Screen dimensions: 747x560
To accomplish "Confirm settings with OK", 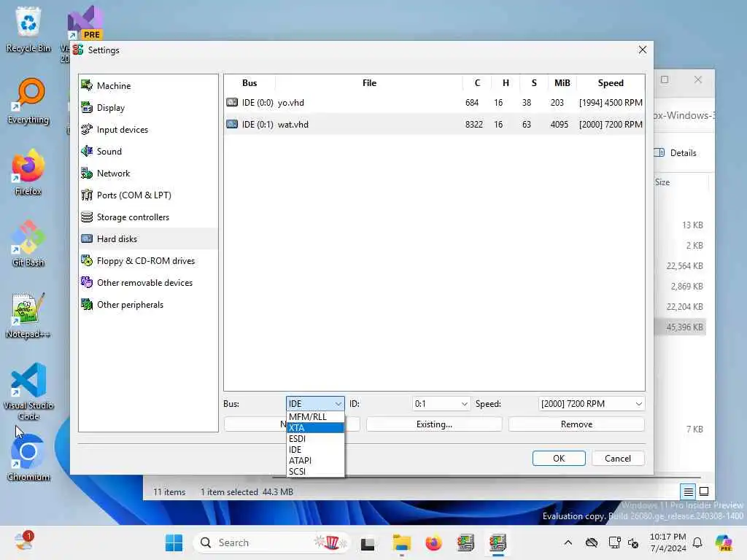I will 559,458.
